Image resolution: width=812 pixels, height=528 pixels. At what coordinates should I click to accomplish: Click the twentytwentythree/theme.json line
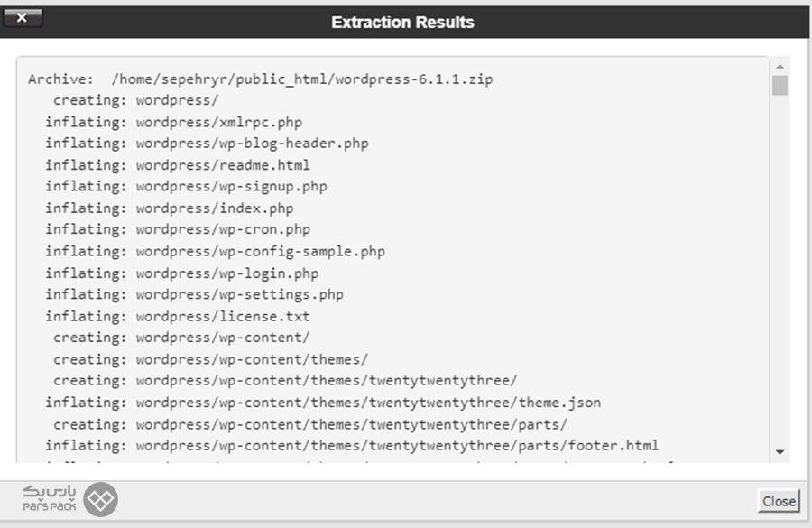(323, 403)
